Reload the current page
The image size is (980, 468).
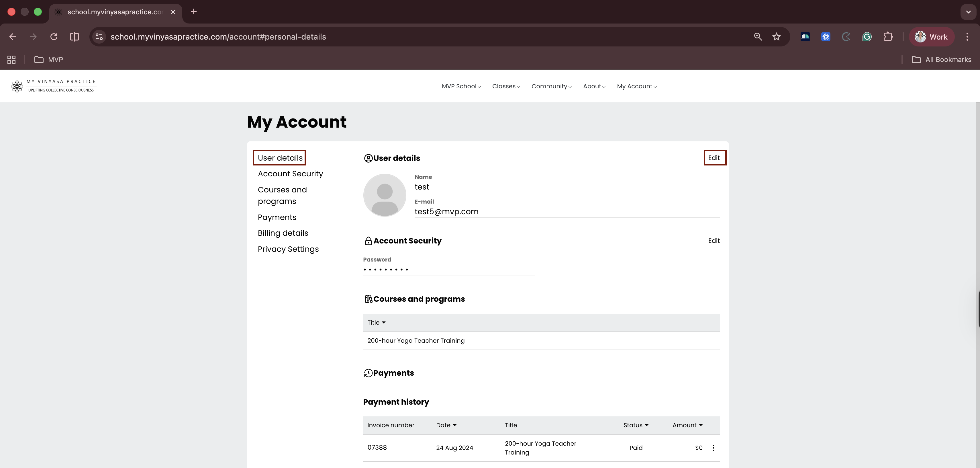[54, 36]
